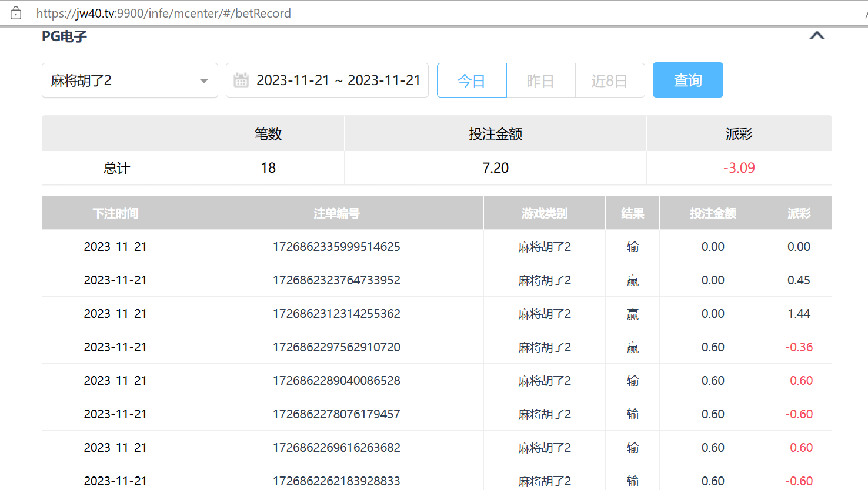Select the 今日 date filter
This screenshot has width=868, height=490.
(x=472, y=80)
